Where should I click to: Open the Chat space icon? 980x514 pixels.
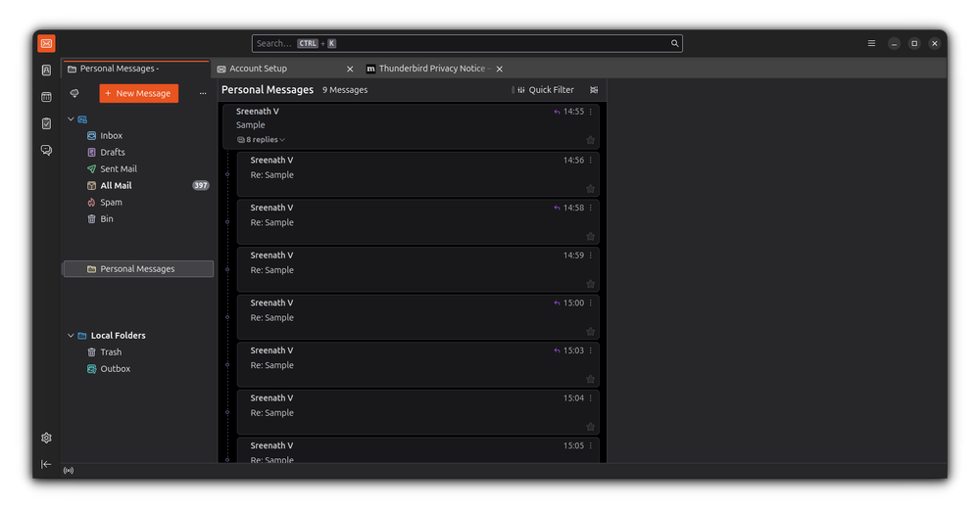pos(46,150)
